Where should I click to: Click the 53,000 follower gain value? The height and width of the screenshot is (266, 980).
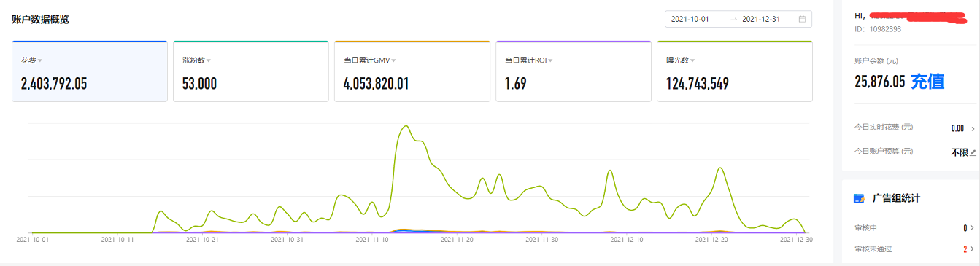(199, 84)
